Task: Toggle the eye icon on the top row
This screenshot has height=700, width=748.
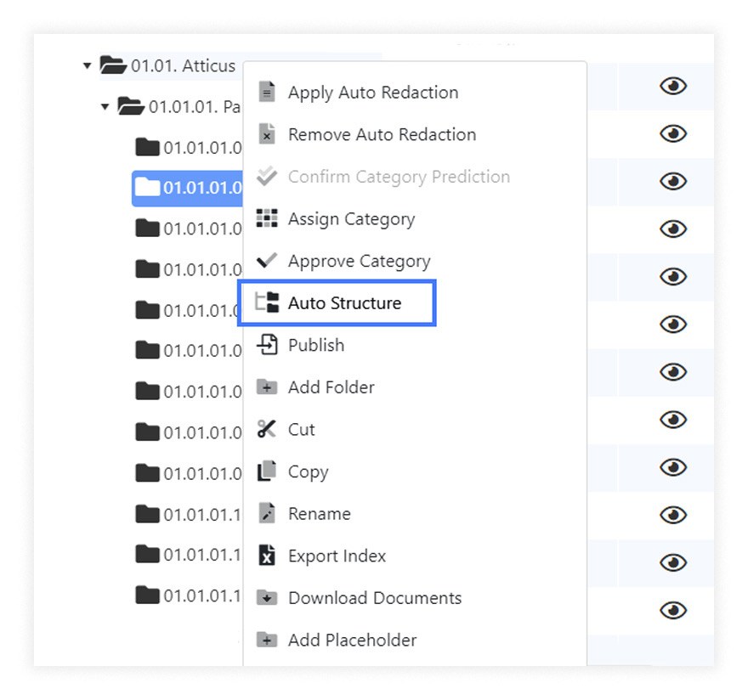Action: pos(673,86)
